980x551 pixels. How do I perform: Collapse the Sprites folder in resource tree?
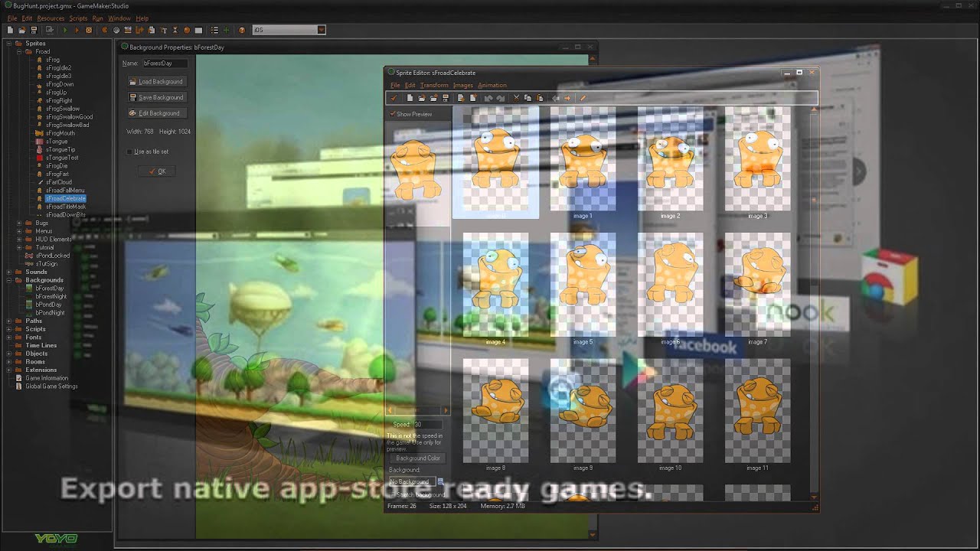pos(8,44)
